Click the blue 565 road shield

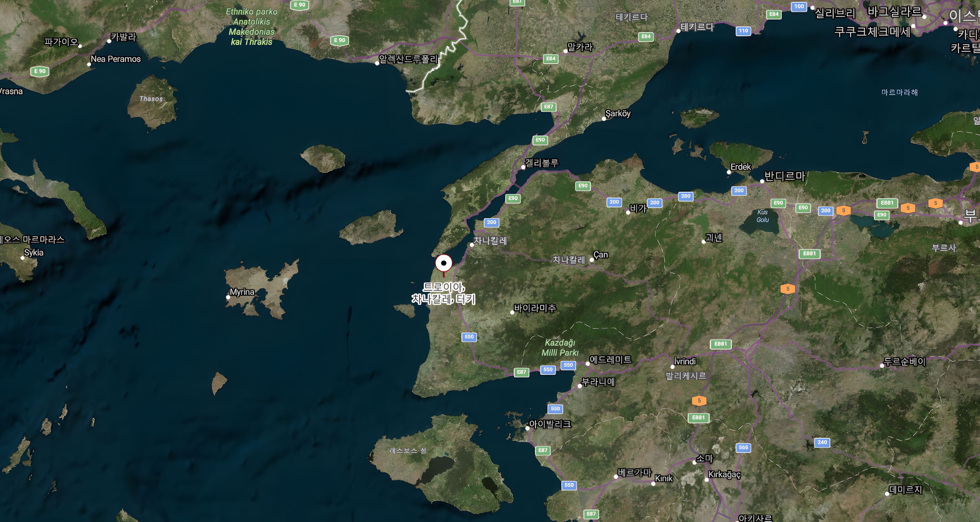tap(743, 448)
